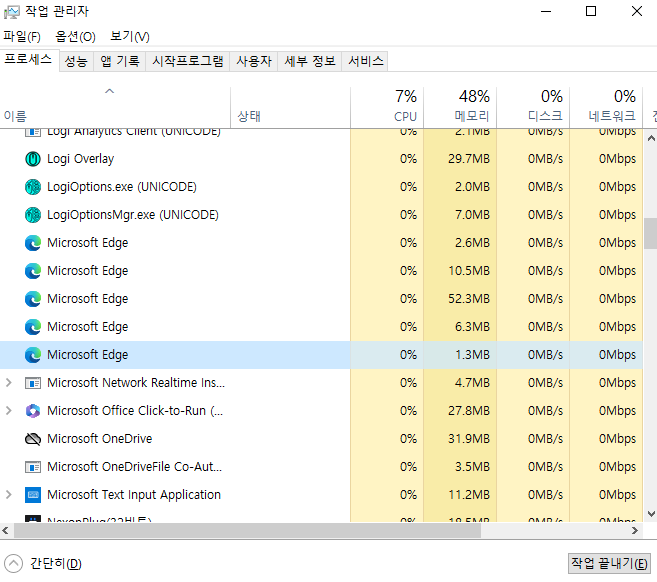Image resolution: width=657 pixels, height=582 pixels.
Task: Click the Microsoft Network Realtime Ins... icon
Action: (33, 383)
